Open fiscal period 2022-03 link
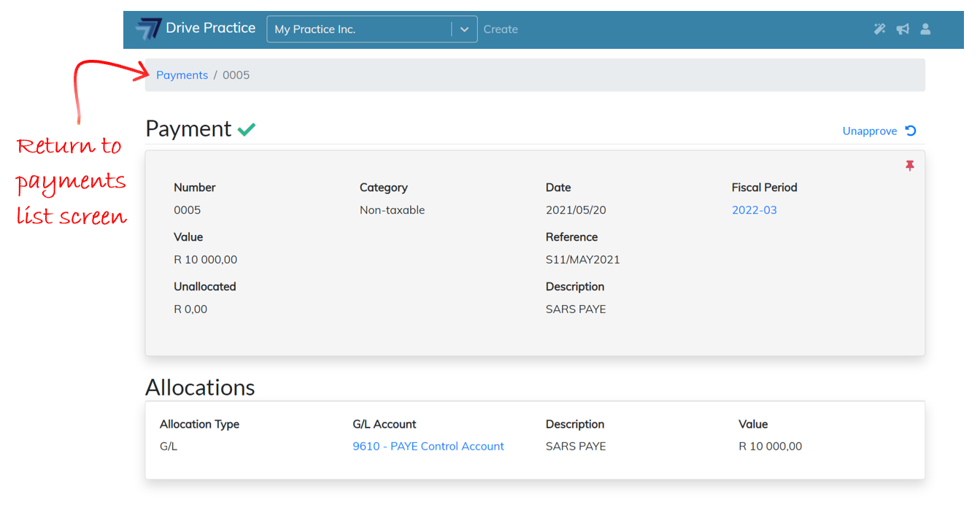Viewport: 980px width, 516px height. [755, 210]
